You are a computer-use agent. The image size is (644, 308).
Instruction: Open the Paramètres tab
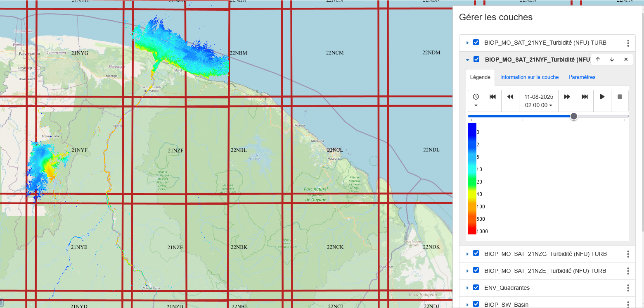coord(582,77)
